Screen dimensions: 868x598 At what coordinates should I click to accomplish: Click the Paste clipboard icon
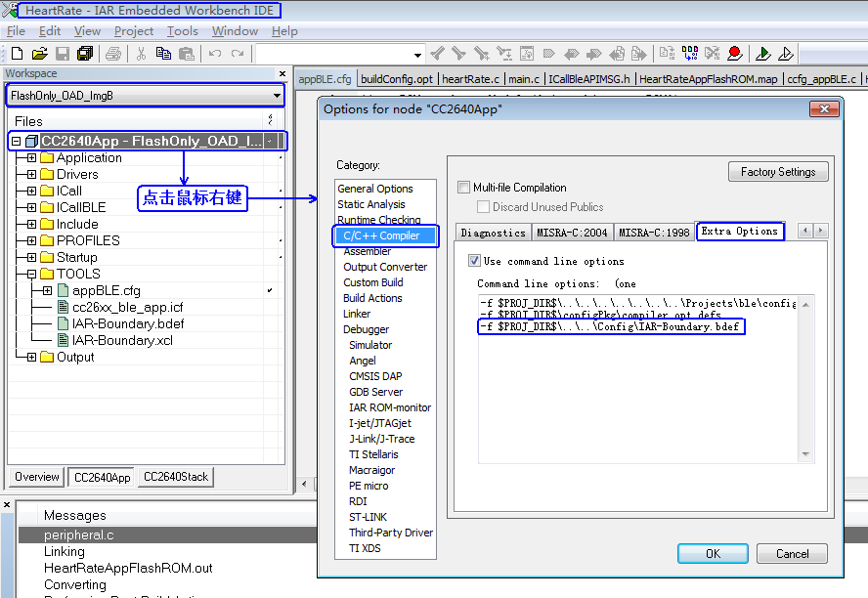click(x=187, y=54)
